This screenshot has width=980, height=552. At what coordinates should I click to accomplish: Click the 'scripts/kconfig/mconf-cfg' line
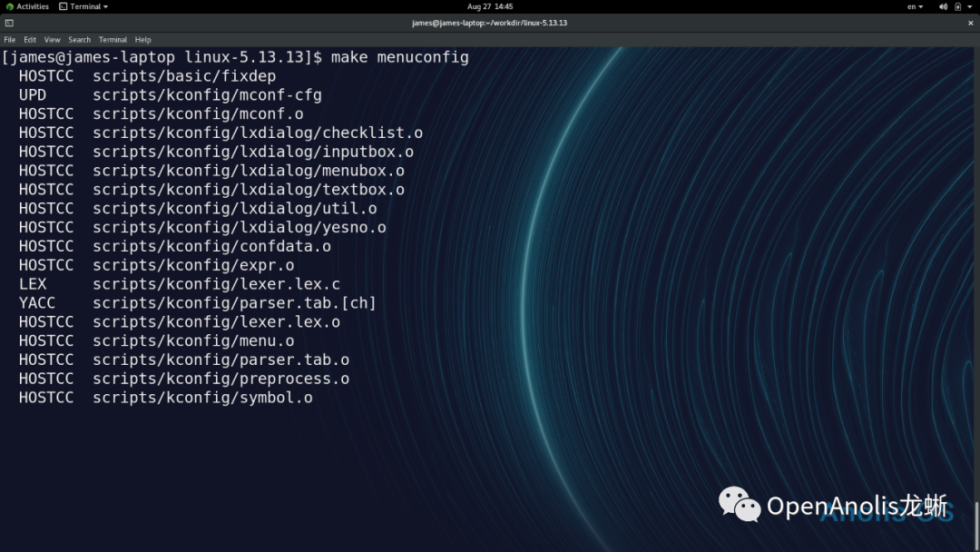click(207, 95)
